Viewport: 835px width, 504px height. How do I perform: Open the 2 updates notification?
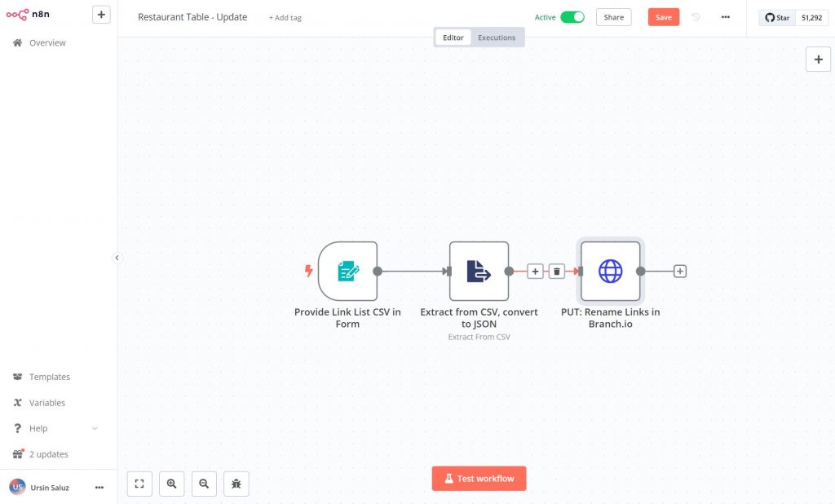[41, 454]
